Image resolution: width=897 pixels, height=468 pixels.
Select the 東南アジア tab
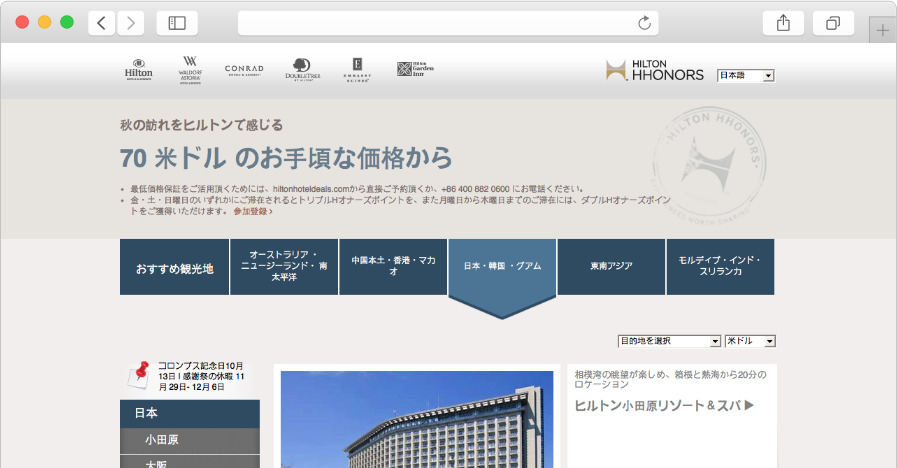coord(612,267)
